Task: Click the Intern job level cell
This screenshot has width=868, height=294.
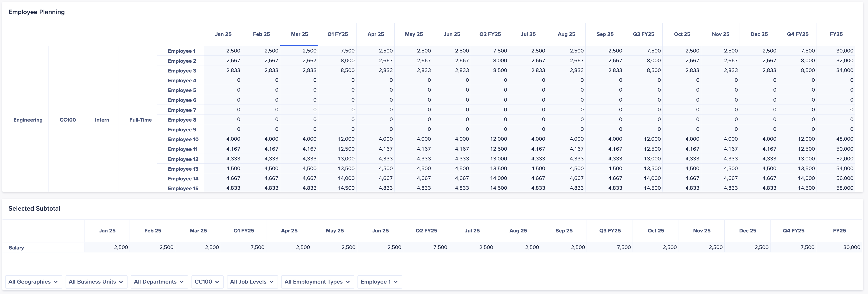Action: tap(102, 120)
